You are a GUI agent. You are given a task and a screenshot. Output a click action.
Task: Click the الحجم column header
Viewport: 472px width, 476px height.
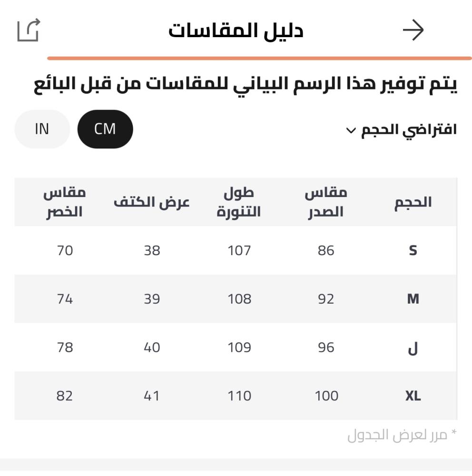pos(413,202)
